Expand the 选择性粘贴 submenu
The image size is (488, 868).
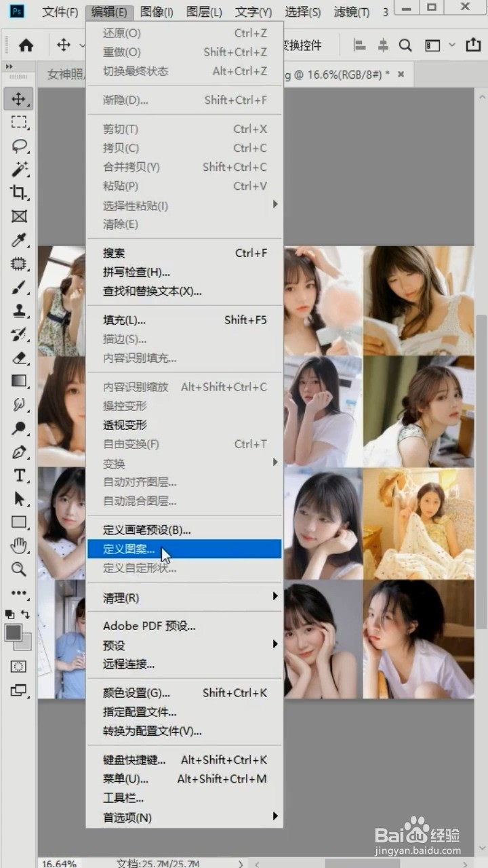[275, 204]
